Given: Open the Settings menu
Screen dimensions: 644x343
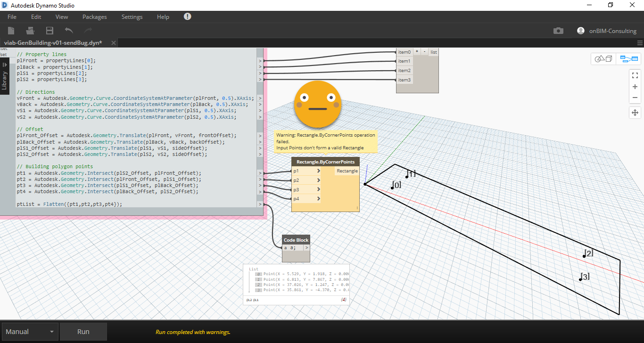Looking at the screenshot, I should click(132, 16).
